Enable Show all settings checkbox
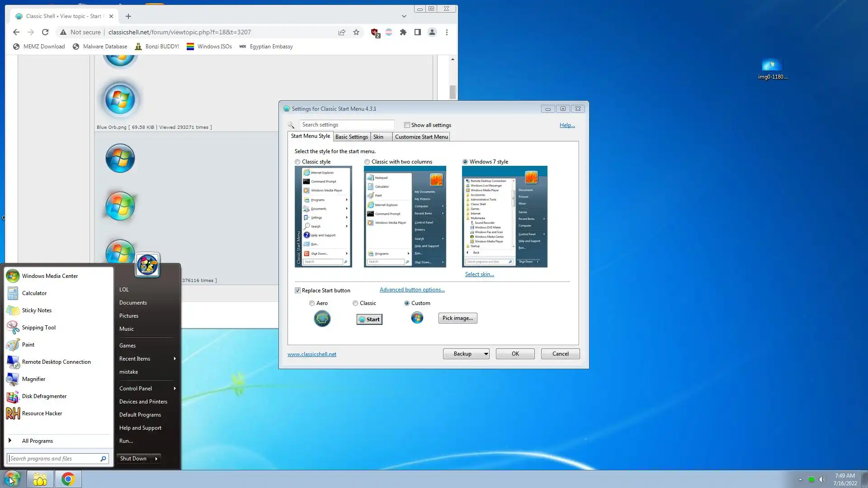 (407, 125)
